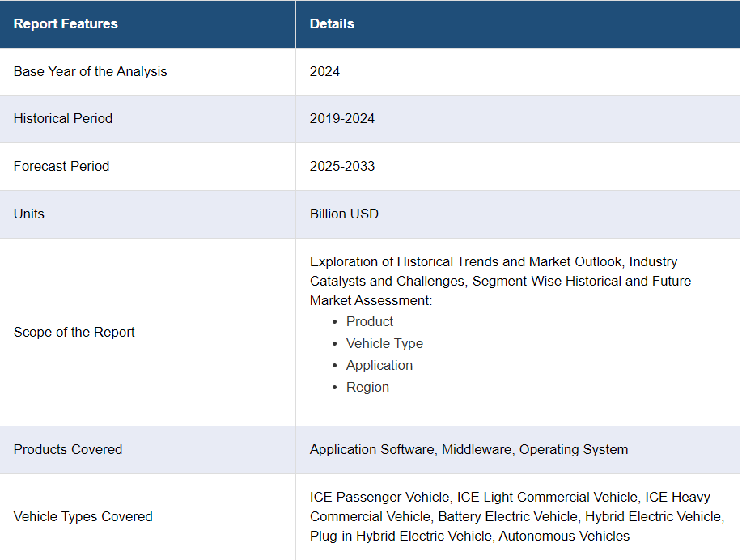Click the "Report Features" column header
The image size is (742, 560).
[x=66, y=23]
